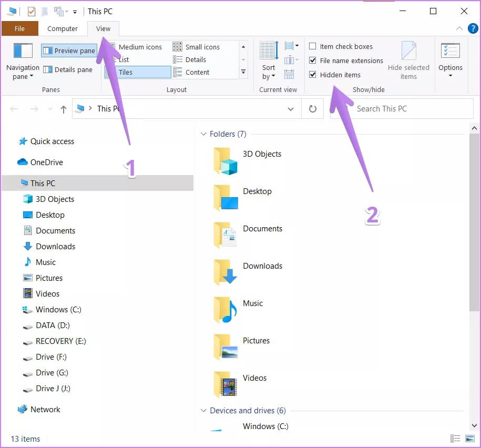Open the File menu tab

tap(19, 28)
